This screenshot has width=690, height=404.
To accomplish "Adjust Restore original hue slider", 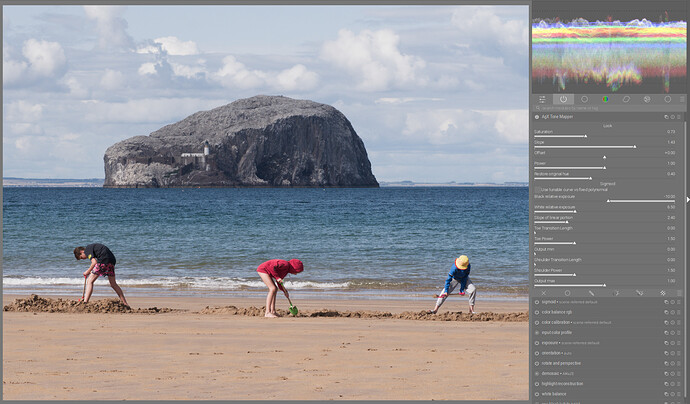I will pyautogui.click(x=605, y=176).
